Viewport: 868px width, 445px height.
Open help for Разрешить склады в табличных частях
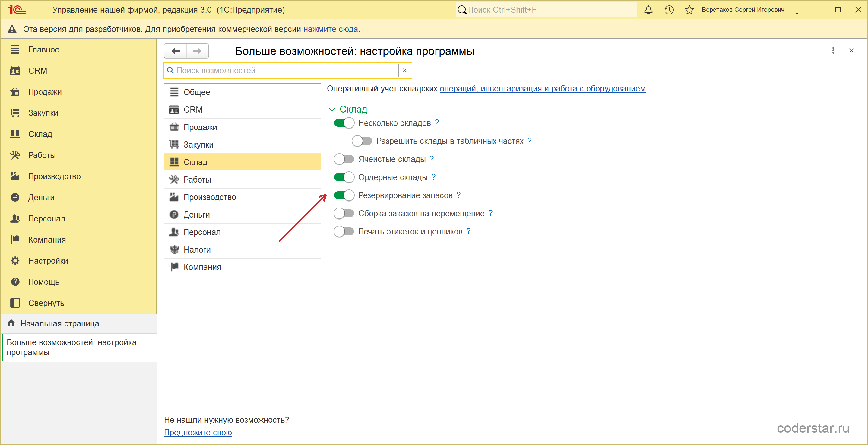point(529,141)
